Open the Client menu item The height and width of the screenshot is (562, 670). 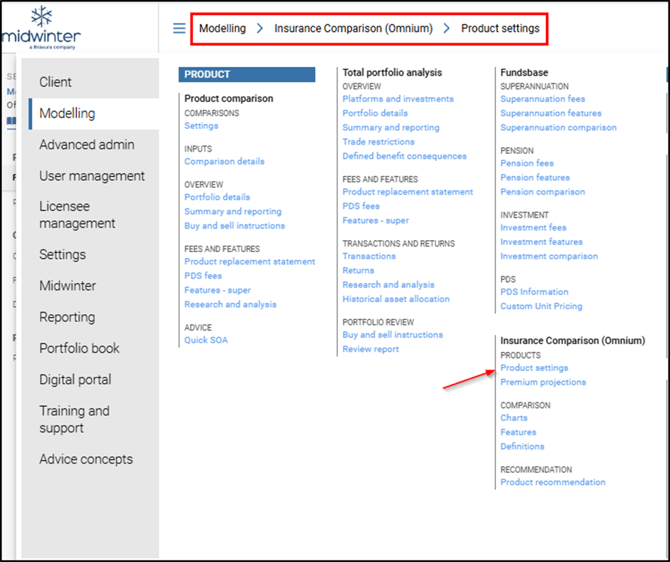point(56,82)
